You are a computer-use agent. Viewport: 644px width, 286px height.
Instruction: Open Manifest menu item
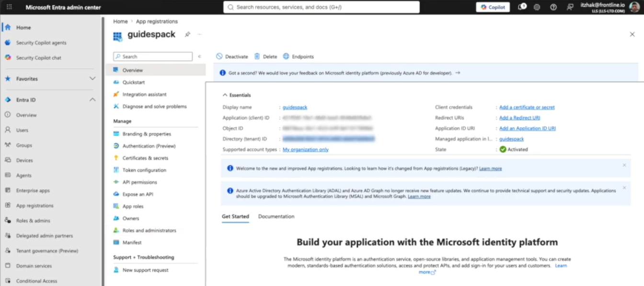pos(132,242)
